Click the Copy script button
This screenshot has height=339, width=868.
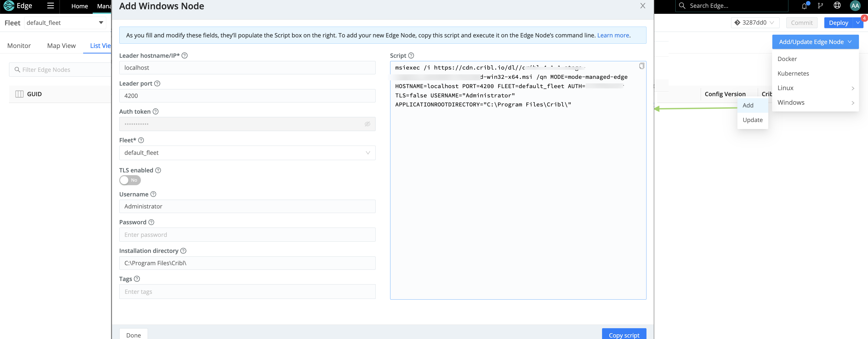click(624, 335)
